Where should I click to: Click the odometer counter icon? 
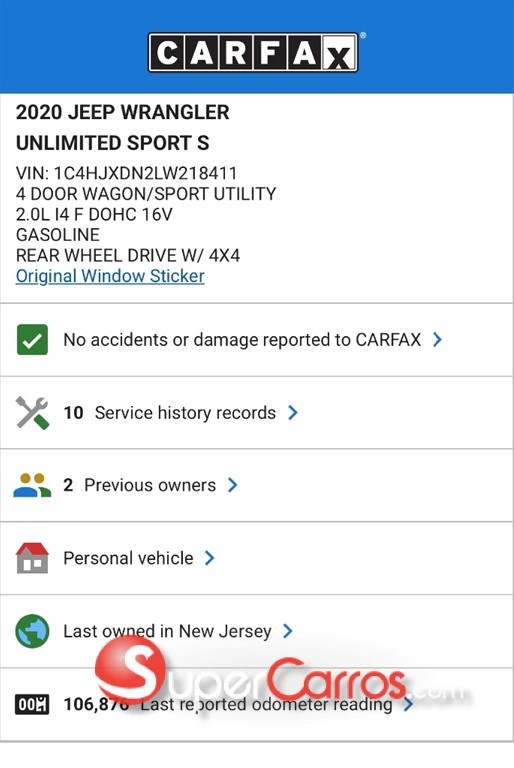point(32,704)
